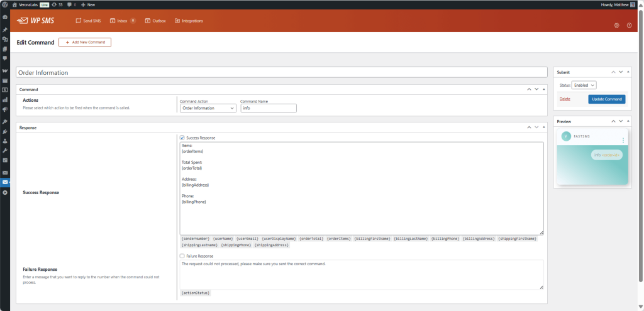Click the WordPress logo in admin bar
This screenshot has width=644, height=311.
click(6, 4)
